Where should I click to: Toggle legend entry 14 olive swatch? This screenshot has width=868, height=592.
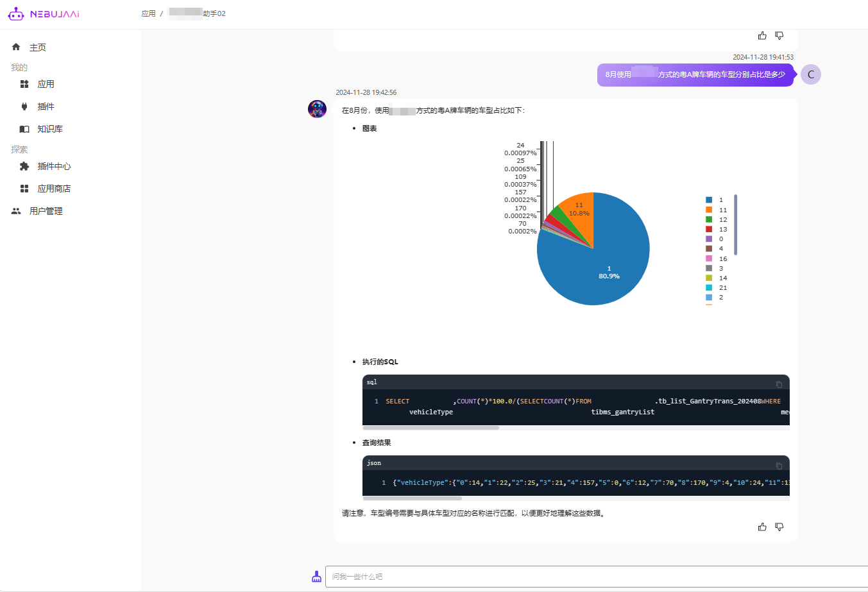click(709, 278)
